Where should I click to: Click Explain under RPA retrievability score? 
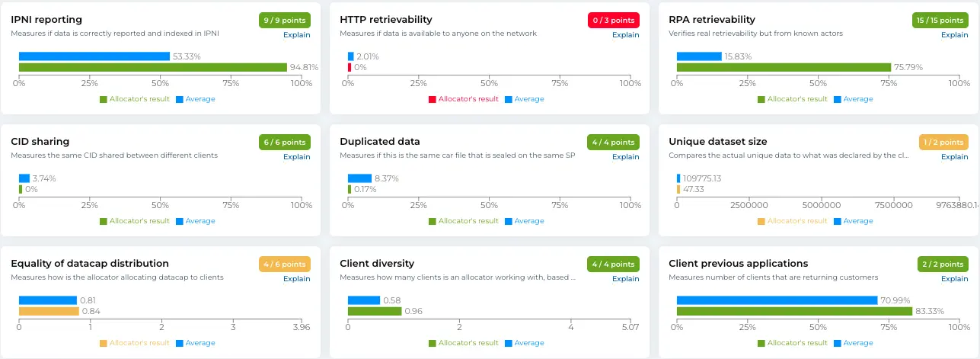954,35
